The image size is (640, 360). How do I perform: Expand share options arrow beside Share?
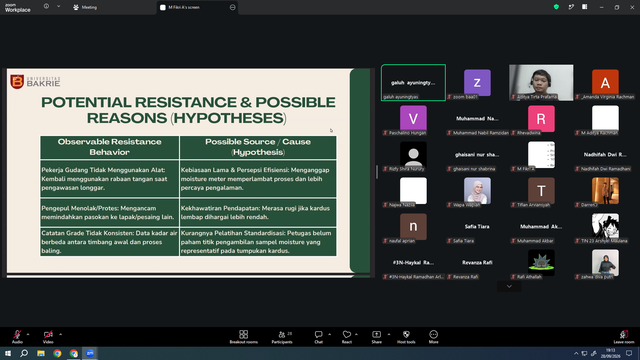pos(389,334)
